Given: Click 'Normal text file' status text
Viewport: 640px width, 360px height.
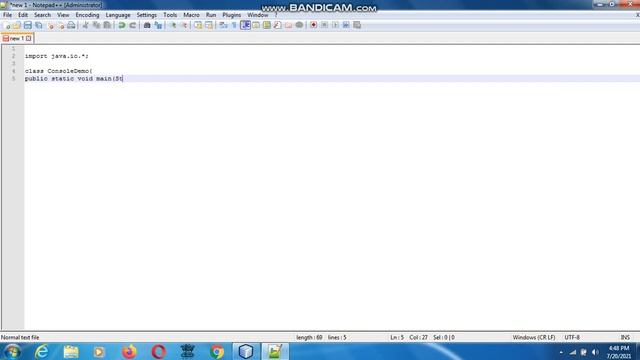Looking at the screenshot, I should (20, 338).
